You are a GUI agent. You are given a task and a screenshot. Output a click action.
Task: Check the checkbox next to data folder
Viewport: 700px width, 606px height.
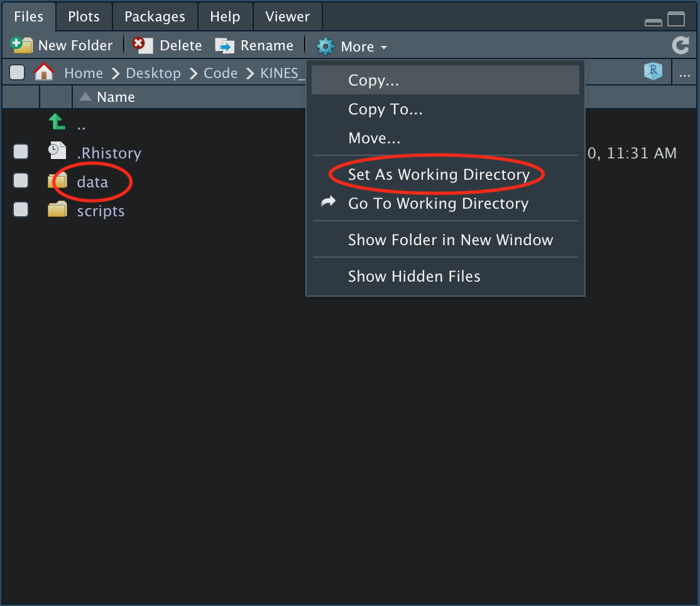coord(20,180)
